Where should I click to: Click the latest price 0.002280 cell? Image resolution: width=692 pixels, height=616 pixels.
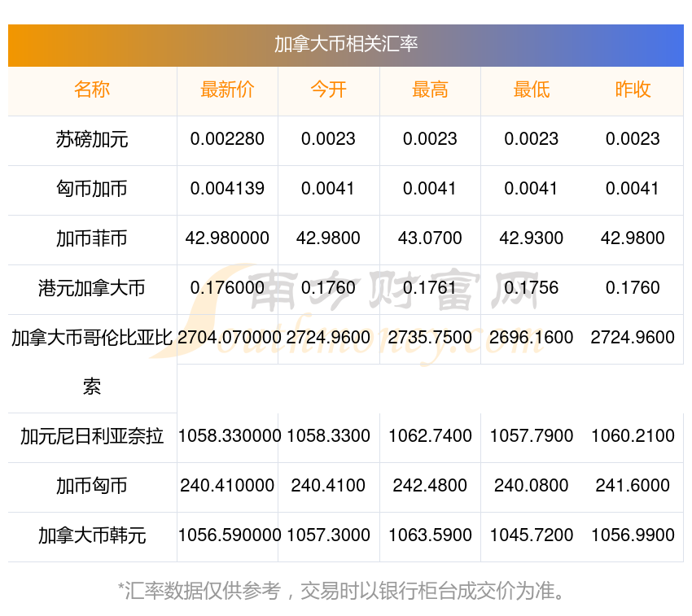pos(227,139)
